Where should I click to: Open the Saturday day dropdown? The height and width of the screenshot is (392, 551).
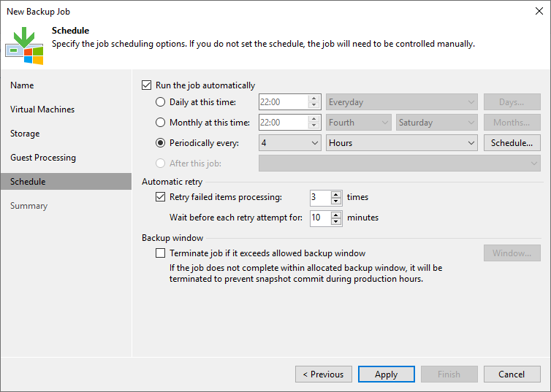(436, 123)
